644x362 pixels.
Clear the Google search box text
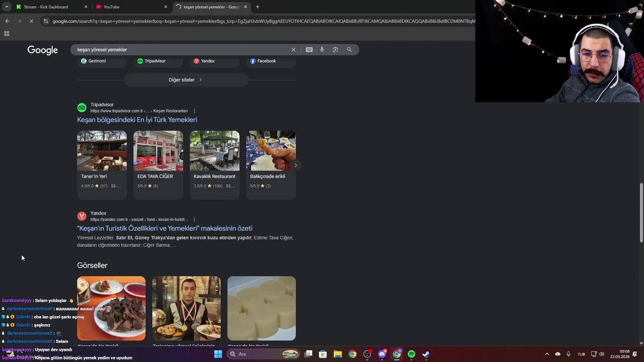(293, 50)
